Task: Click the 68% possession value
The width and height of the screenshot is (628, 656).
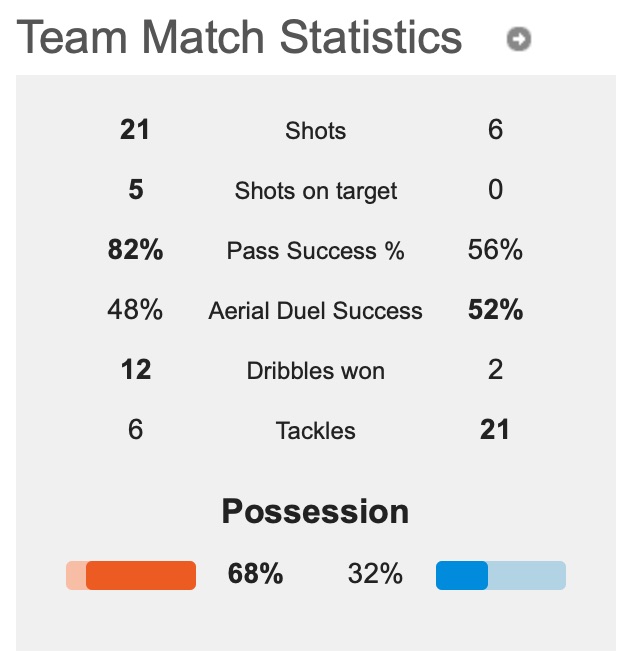Action: (x=255, y=573)
